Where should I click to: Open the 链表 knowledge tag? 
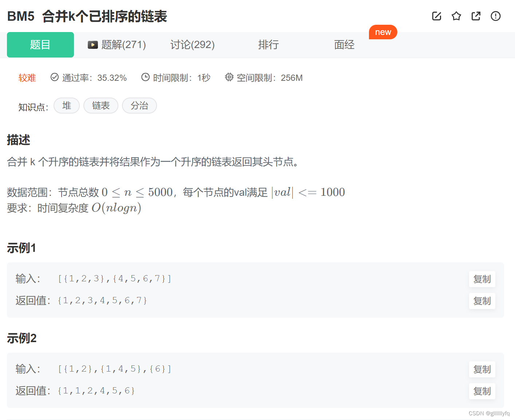(101, 106)
